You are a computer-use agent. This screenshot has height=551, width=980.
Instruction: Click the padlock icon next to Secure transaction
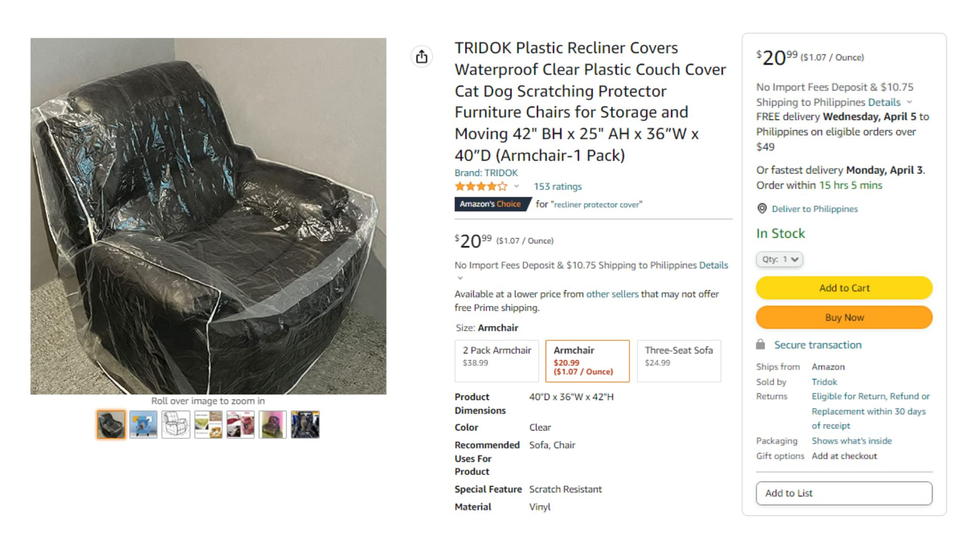(x=761, y=344)
